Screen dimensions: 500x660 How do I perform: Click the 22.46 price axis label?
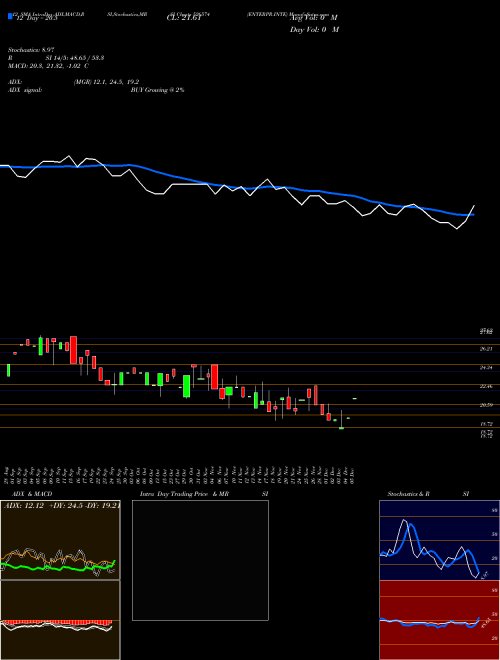487,386
